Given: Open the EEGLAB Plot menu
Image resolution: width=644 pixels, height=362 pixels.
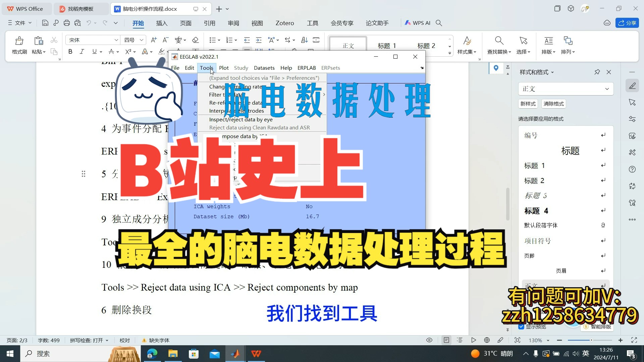Looking at the screenshot, I should 224,68.
